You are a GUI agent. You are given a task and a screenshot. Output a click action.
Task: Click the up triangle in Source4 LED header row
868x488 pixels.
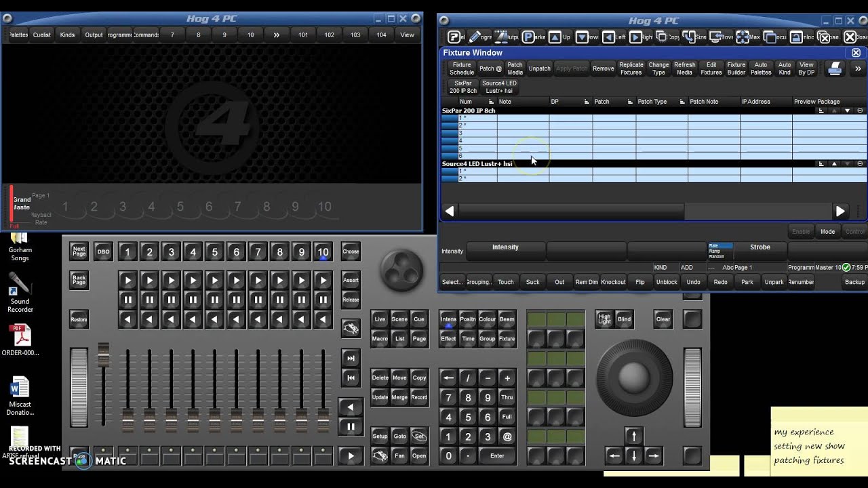[834, 163]
